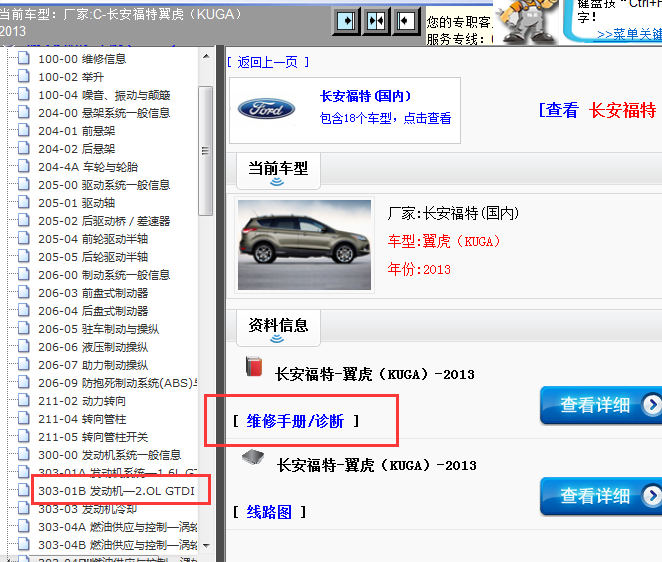The width and height of the screenshot is (662, 562).
Task: Select tree item 206-06 液压制动操纵
Action: click(x=93, y=347)
